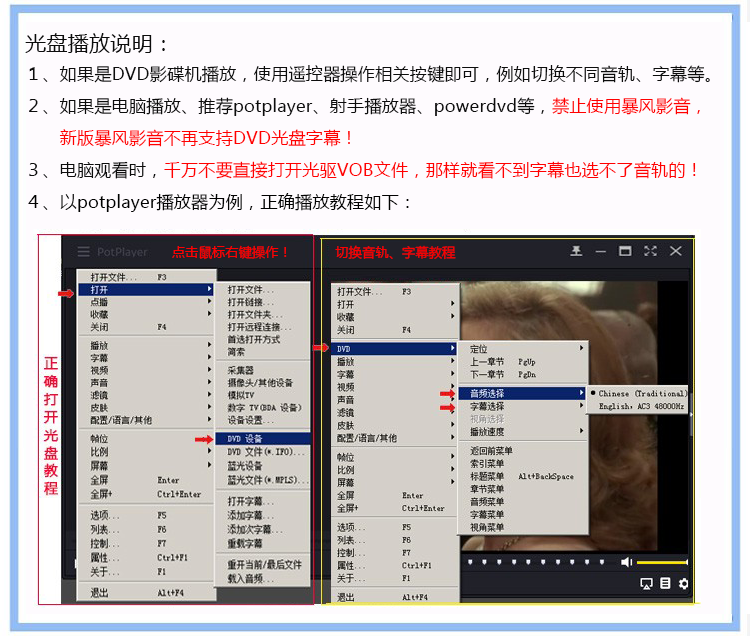Screen dimensions: 750x636
Task: Expand the 播放速度 submenu arrow
Action: point(581,431)
